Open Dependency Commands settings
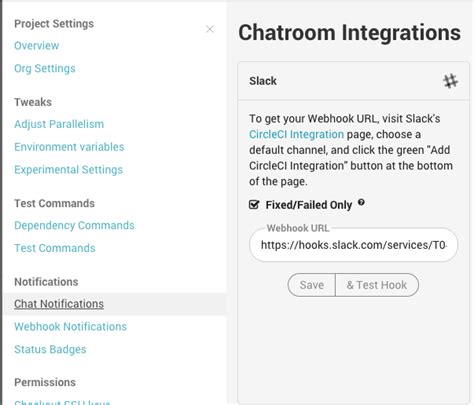Screen dimensions: 474x405 (x=74, y=225)
